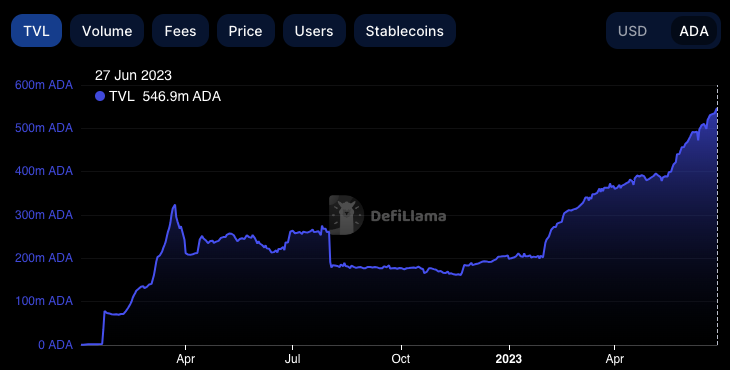
Task: Click the blue TVL legend dot
Action: coord(100,96)
